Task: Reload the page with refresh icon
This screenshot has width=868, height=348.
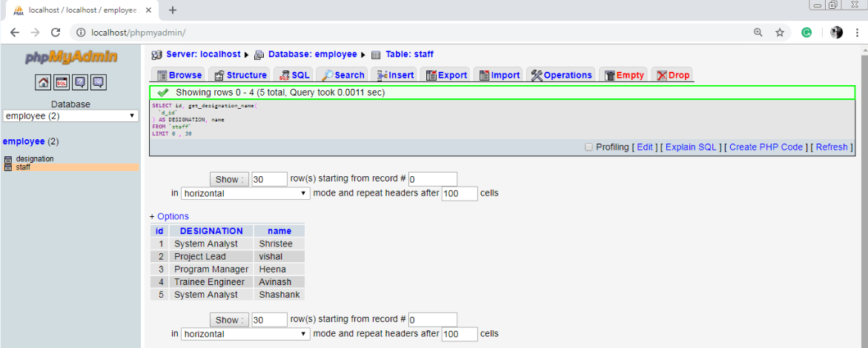Action: [56, 33]
